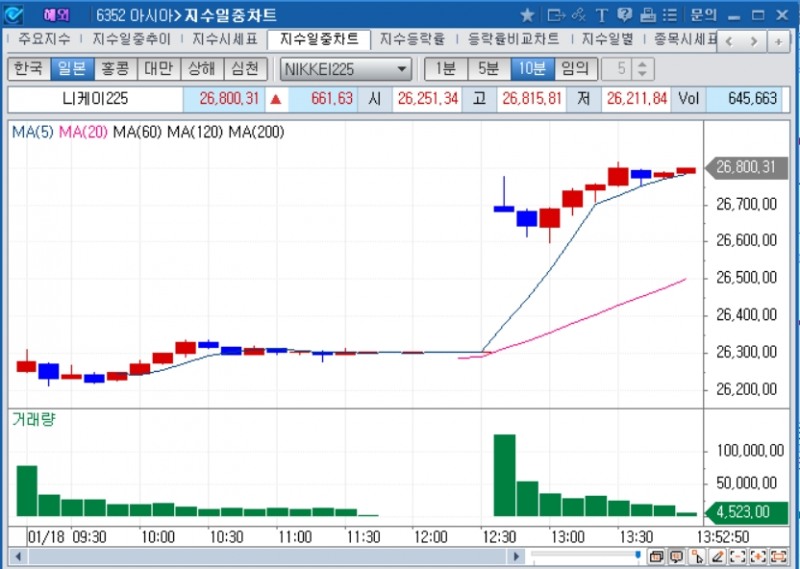
Task: Click the open price 26,251.34
Action: pos(428,99)
